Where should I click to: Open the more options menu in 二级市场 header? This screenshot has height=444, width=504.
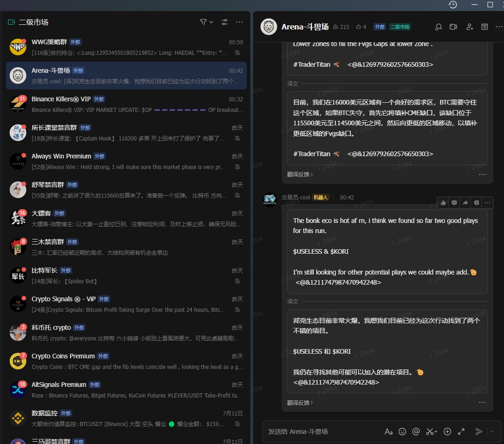(239, 22)
